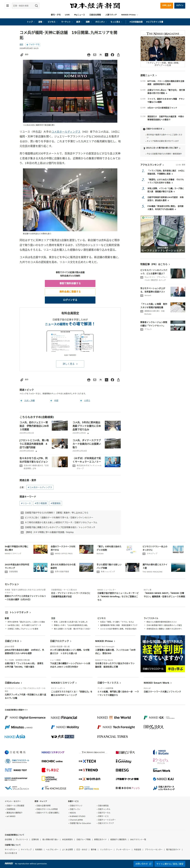Click the paperclip 保存 icon above 関連トピック
This screenshot has height=868, width=190.
pyautogui.click(x=22, y=380)
